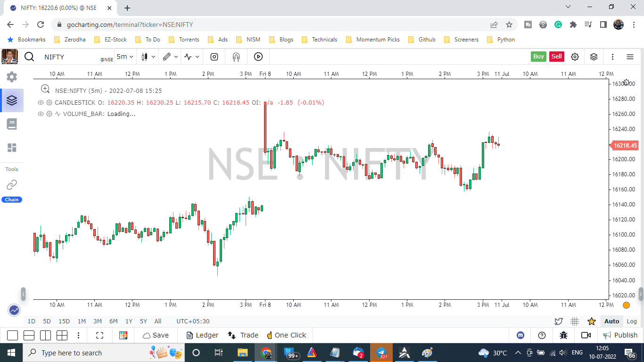Image resolution: width=644 pixels, height=362 pixels.
Task: Share chart via the Twitter icon
Action: point(559,321)
